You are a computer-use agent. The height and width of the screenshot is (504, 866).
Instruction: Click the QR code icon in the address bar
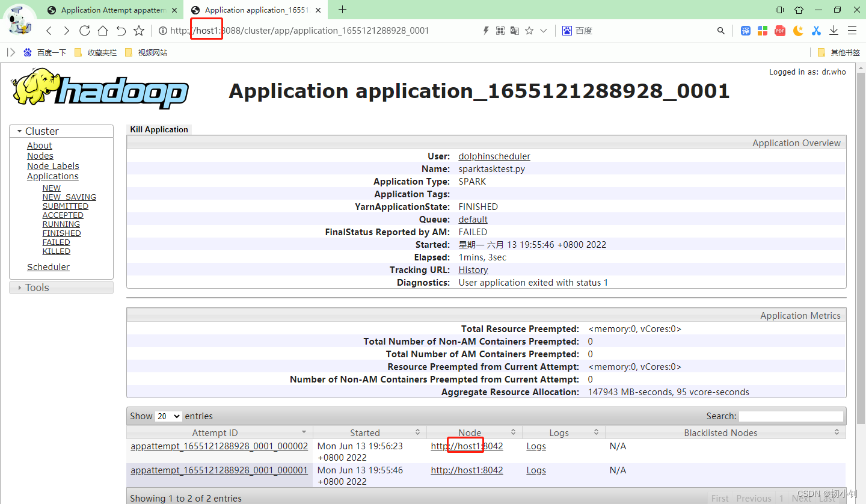500,30
